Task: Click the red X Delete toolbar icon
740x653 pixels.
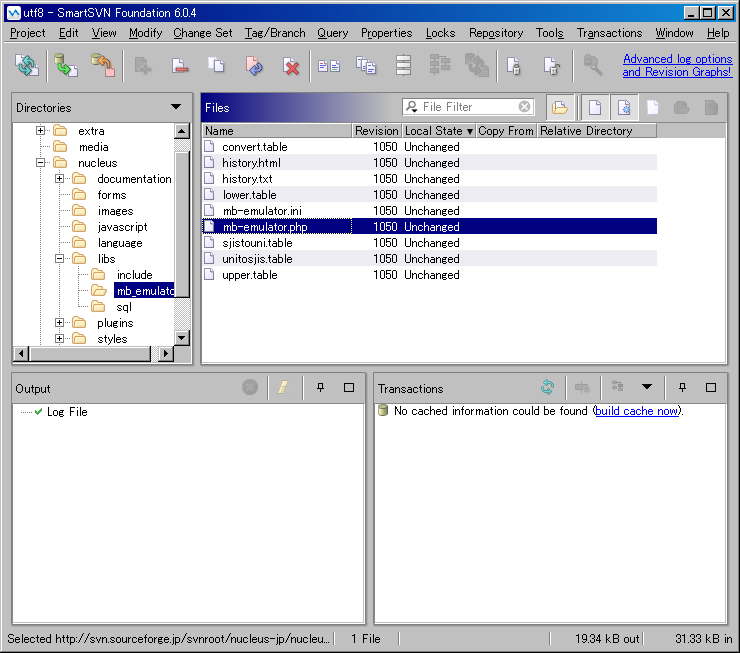Action: pyautogui.click(x=291, y=66)
